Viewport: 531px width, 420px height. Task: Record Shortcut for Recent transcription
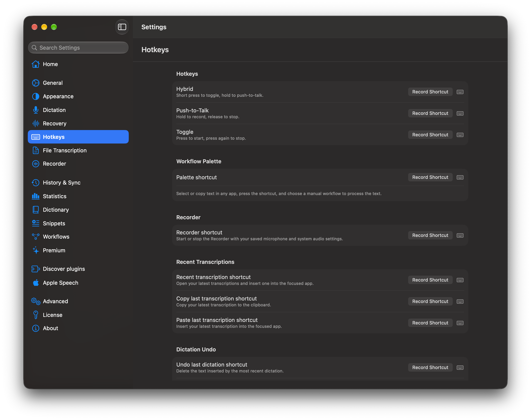tap(430, 280)
